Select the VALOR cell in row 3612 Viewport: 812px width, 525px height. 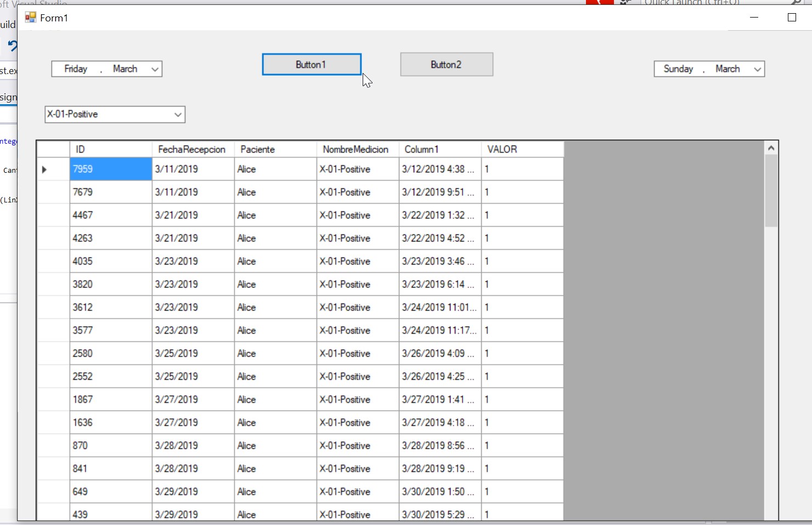pyautogui.click(x=522, y=307)
